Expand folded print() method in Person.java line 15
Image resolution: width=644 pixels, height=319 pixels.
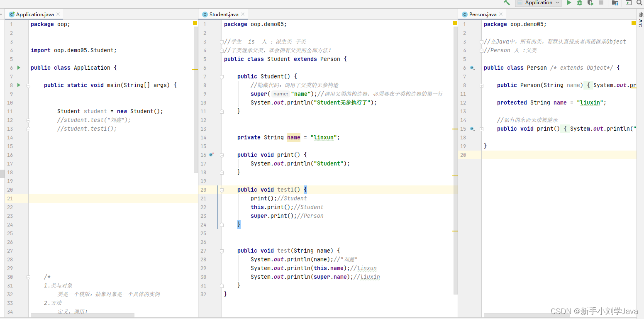click(482, 129)
